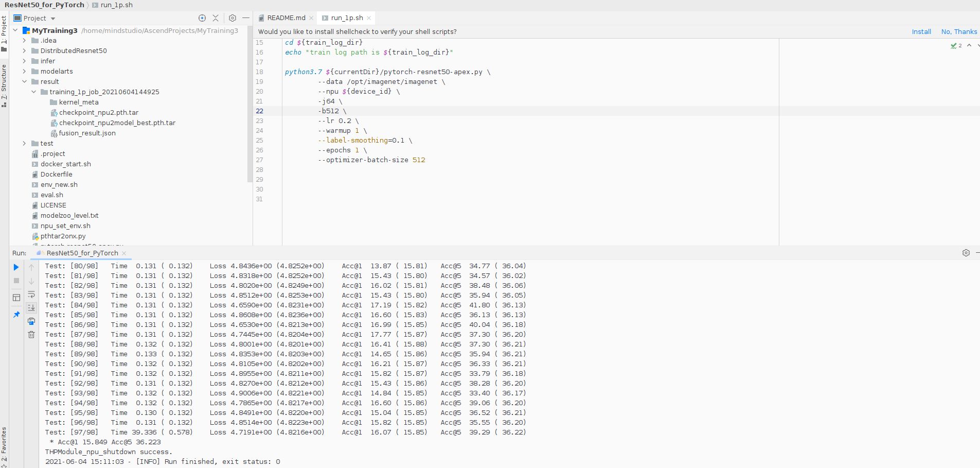This screenshot has height=468, width=980.
Task: Collapse training_1p_job_20210604144925 folder
Action: [33, 92]
